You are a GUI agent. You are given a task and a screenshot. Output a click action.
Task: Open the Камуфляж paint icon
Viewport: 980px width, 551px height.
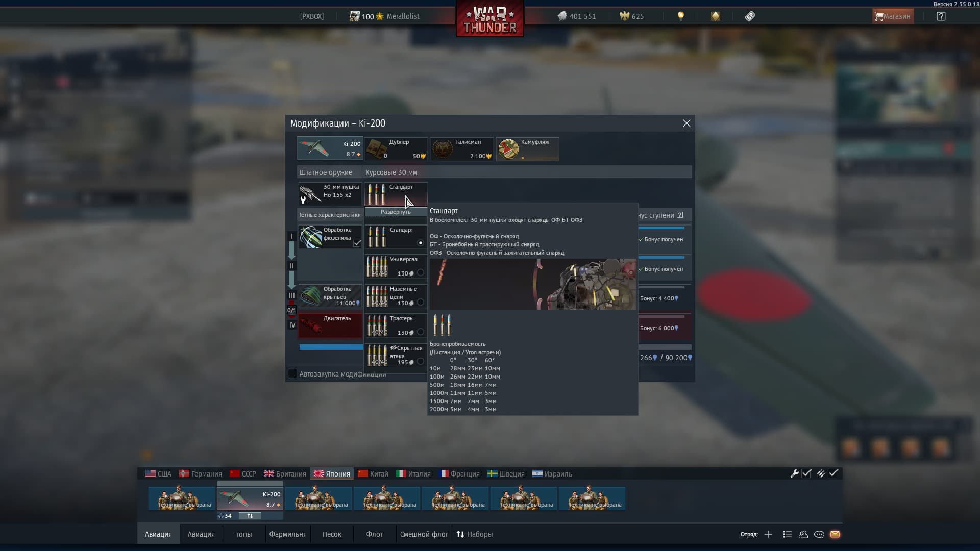coord(508,149)
